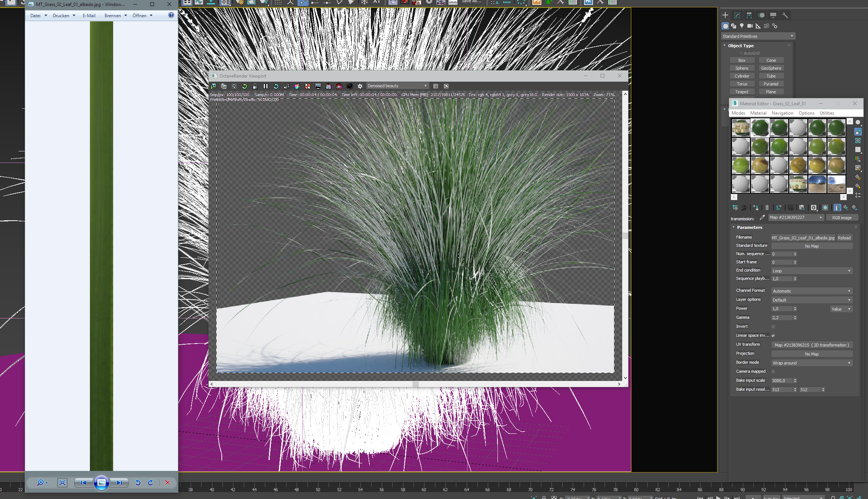
Task: Open the Navigation menu in Material Editor
Action: pyautogui.click(x=782, y=113)
